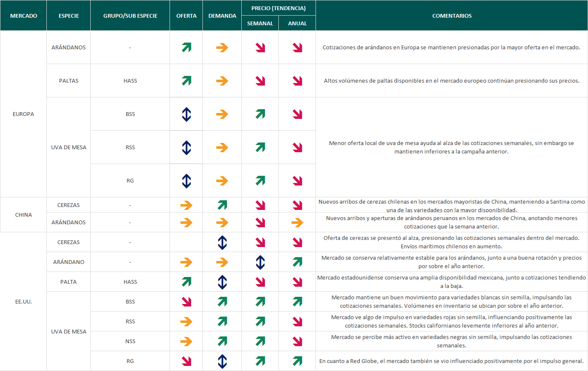
Task: Select the Europa UVA DE MESA species cell
Action: point(69,147)
